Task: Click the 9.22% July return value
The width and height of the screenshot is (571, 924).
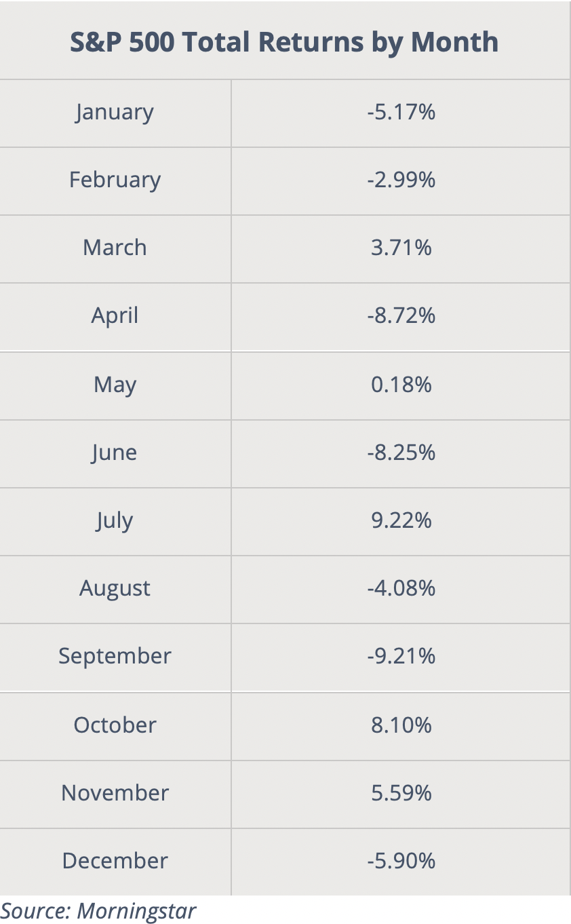Action: 401,520
